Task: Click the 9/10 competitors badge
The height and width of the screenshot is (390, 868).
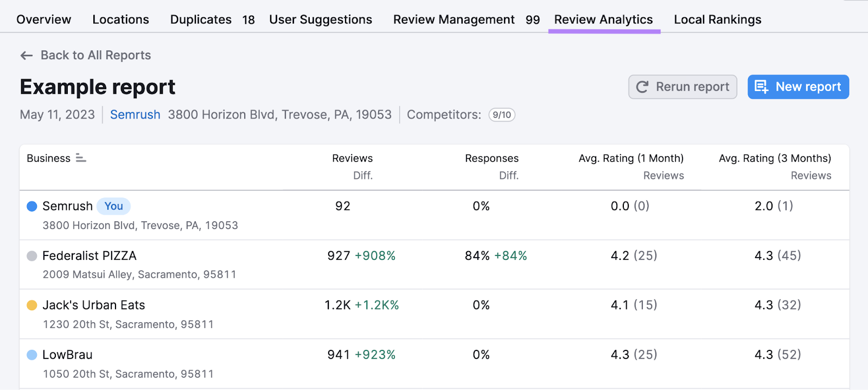Action: coord(502,115)
